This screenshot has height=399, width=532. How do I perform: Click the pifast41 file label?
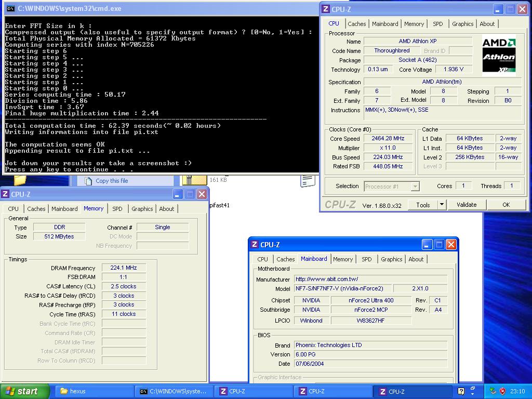tap(220, 205)
